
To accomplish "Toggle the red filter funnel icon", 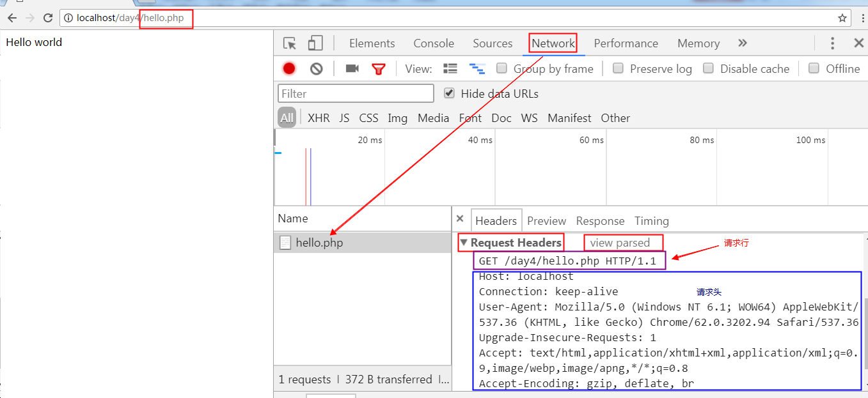I will (x=379, y=68).
